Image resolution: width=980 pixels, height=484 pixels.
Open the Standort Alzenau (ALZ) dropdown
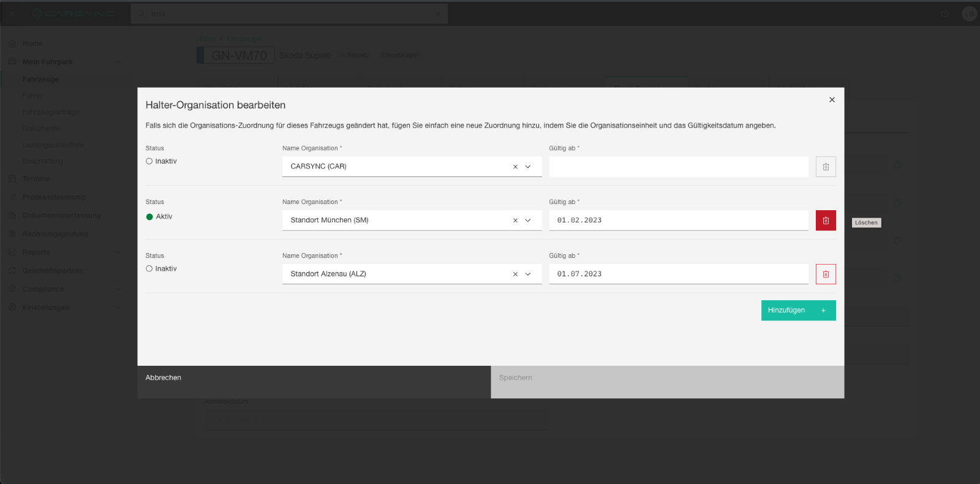coord(528,274)
